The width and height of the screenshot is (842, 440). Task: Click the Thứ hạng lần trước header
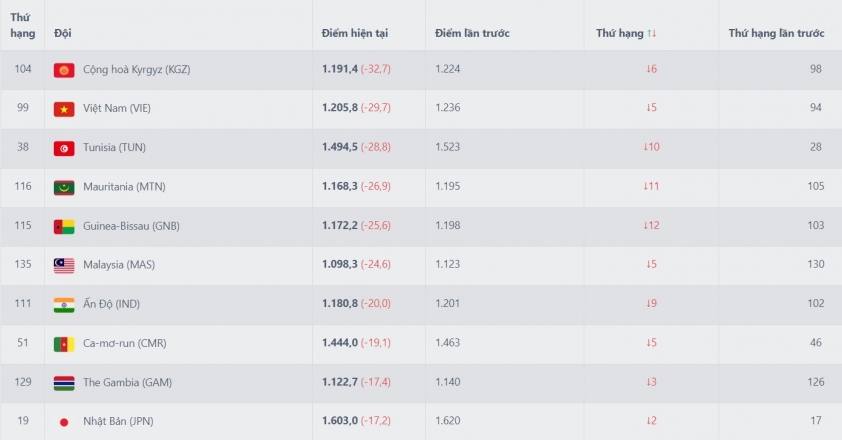[776, 33]
